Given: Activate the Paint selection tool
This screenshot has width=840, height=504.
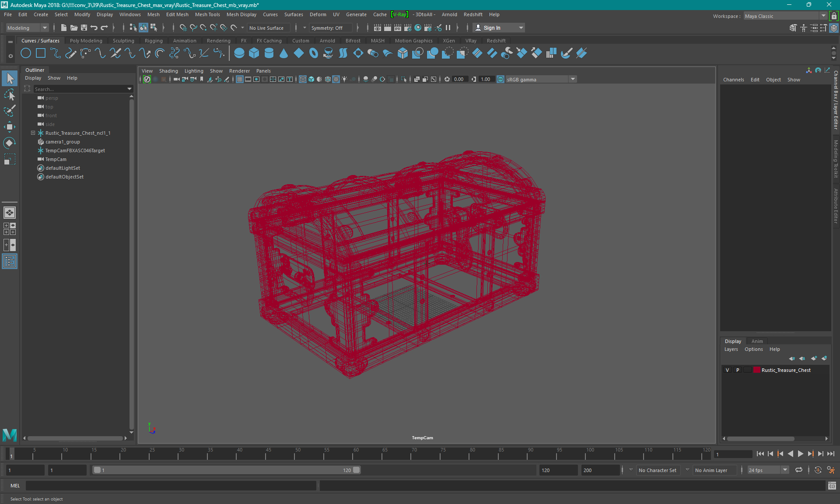Looking at the screenshot, I should tap(10, 111).
